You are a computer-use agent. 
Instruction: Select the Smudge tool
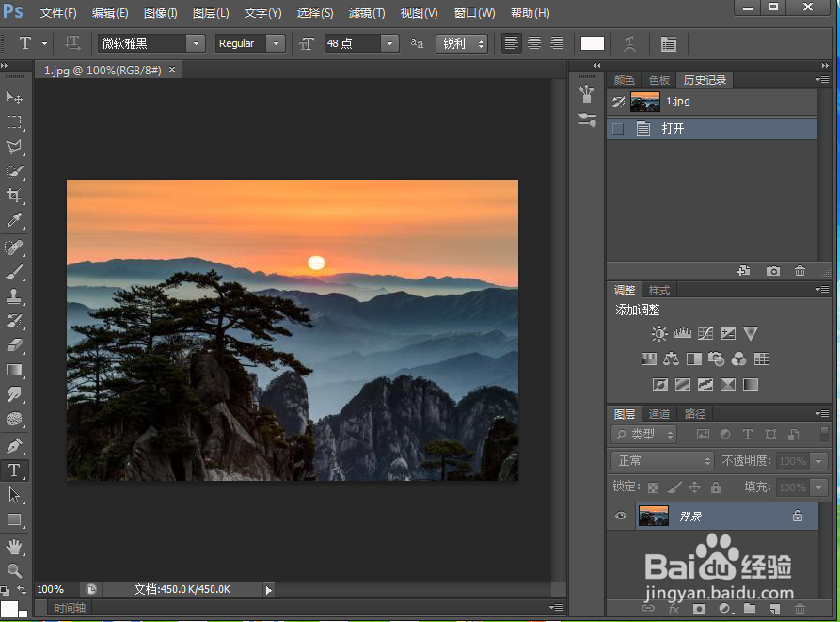coord(14,395)
